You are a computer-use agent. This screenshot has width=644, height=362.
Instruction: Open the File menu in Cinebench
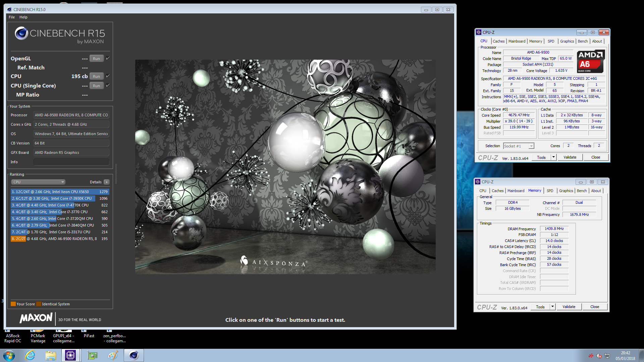(x=12, y=17)
